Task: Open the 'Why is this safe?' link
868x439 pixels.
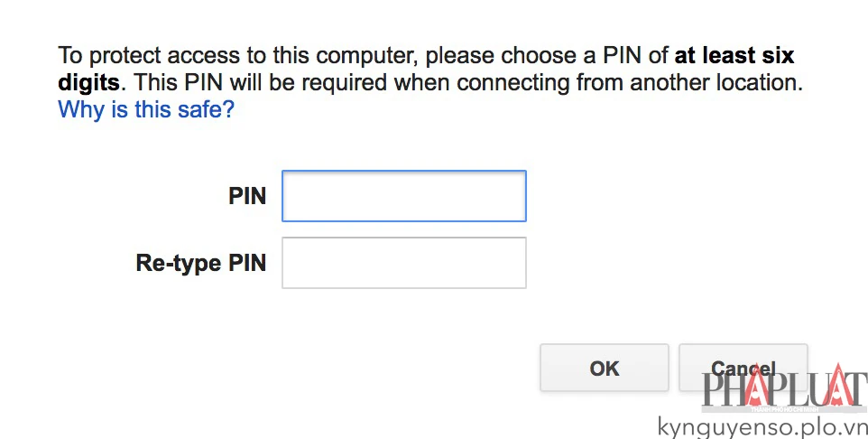Action: [146, 111]
